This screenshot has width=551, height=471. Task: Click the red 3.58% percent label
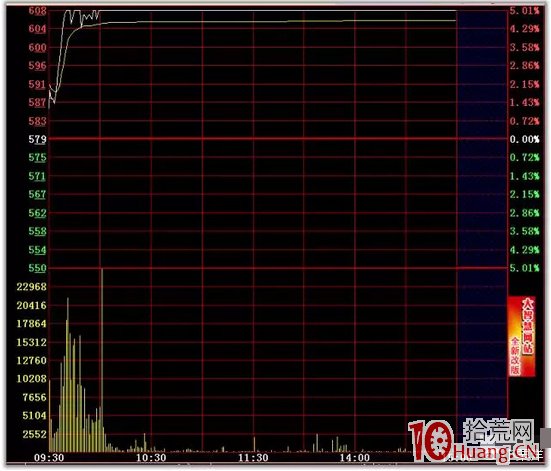524,47
